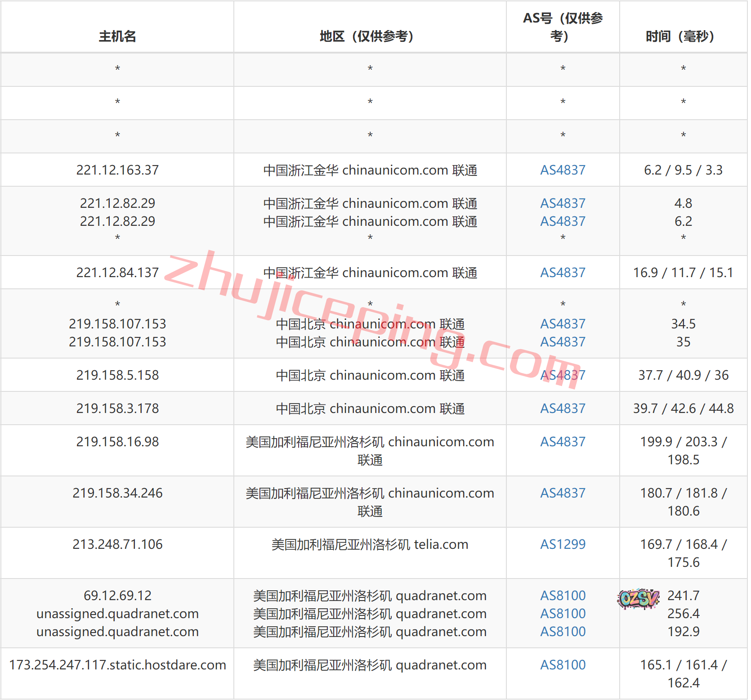Click AS4837 link in 219.158.3.178 row

(563, 408)
